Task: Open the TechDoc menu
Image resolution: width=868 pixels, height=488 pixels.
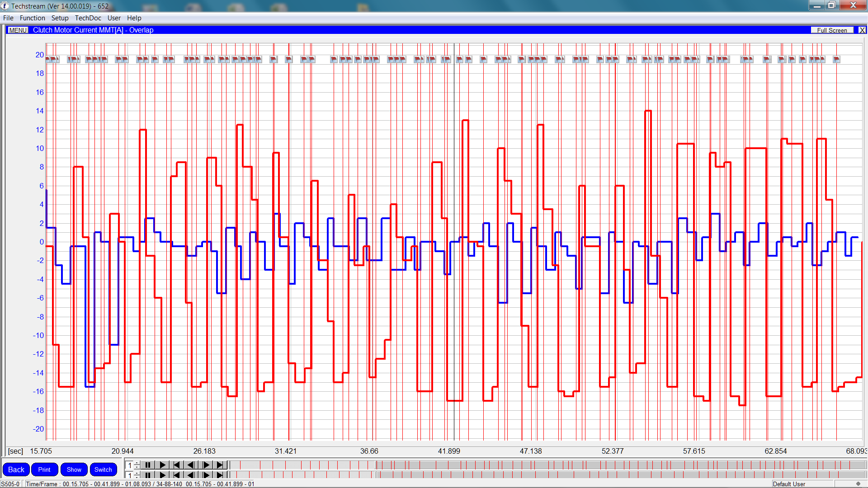Action: coord(88,18)
